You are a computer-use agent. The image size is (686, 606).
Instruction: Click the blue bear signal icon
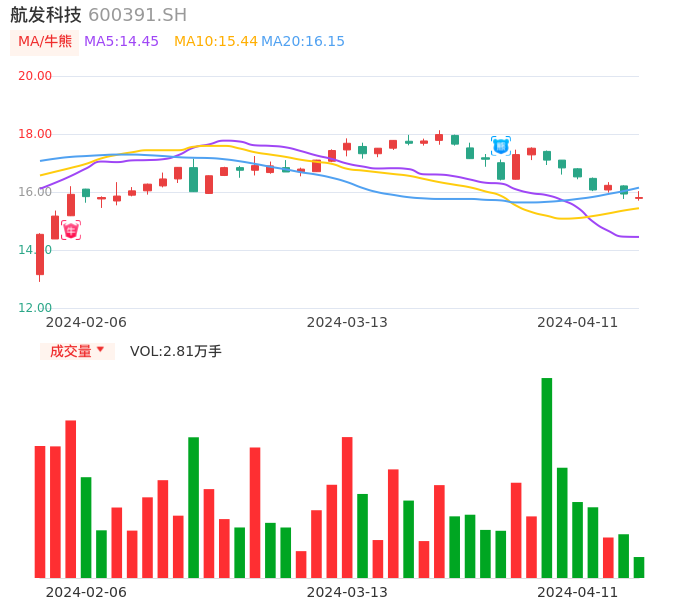pyautogui.click(x=500, y=146)
